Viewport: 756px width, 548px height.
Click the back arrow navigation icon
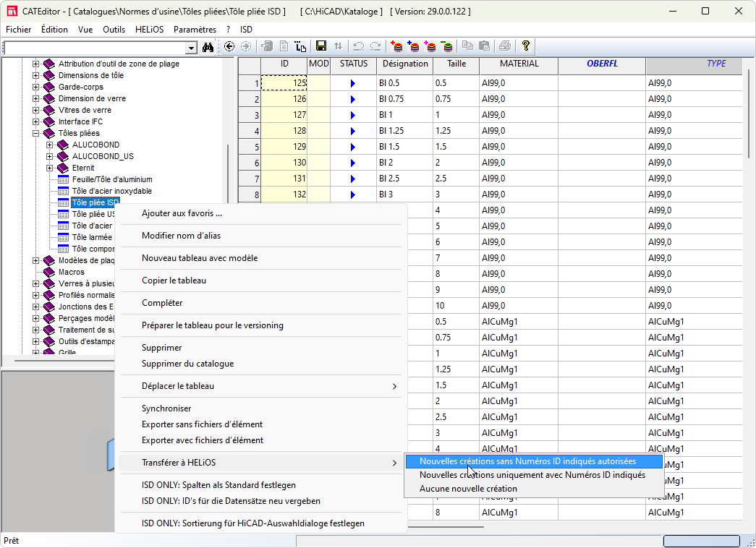pos(229,46)
